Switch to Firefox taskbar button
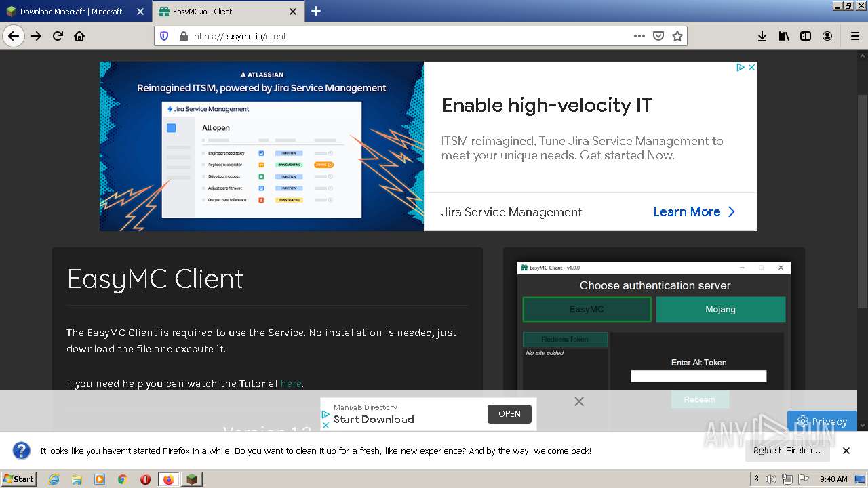868x488 pixels. pos(169,479)
